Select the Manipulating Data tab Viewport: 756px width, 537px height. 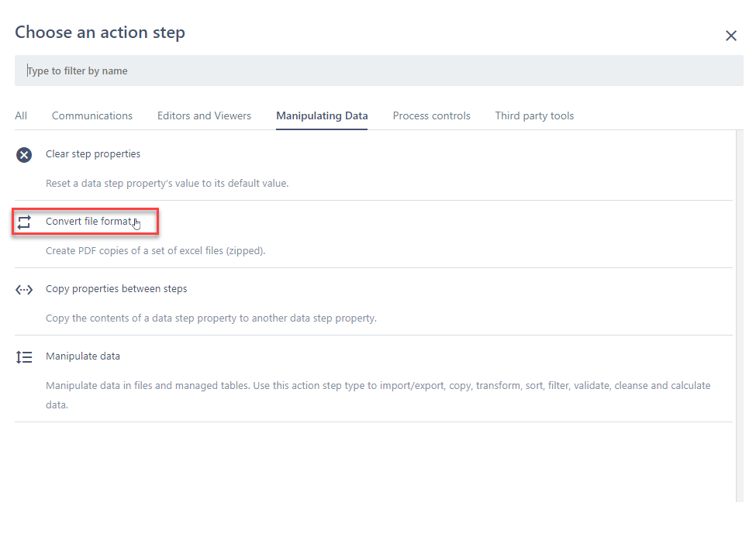click(322, 116)
